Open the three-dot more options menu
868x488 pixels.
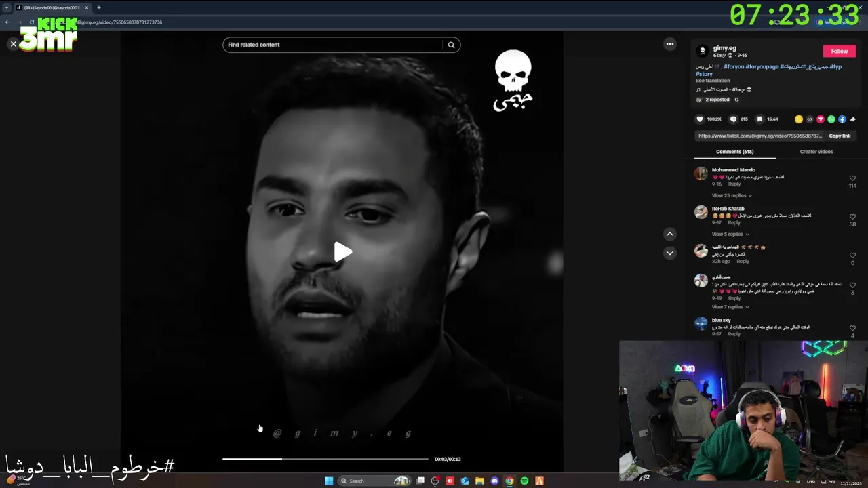670,44
